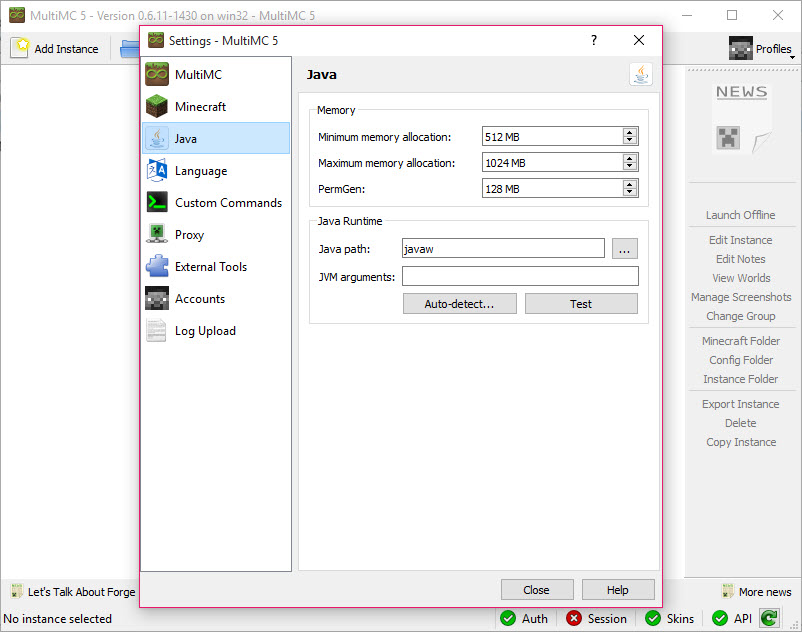Open Custom Commands terminal icon

click(157, 202)
